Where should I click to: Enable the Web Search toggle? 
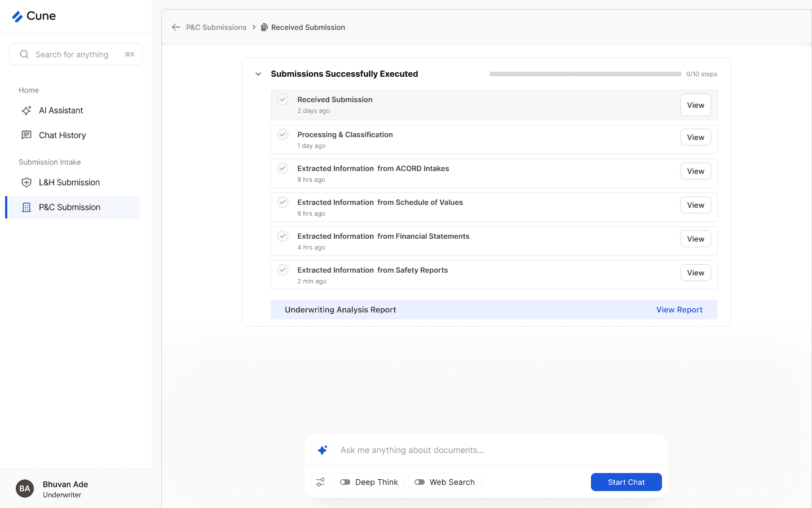420,482
